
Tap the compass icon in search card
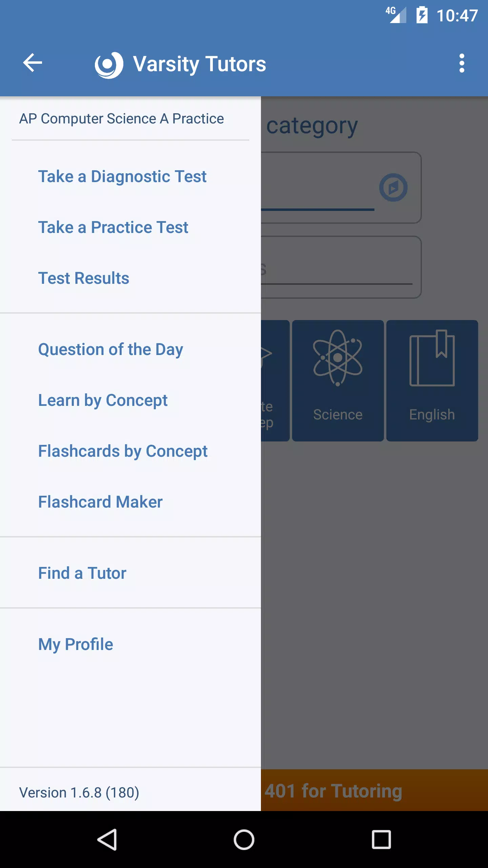pyautogui.click(x=393, y=188)
